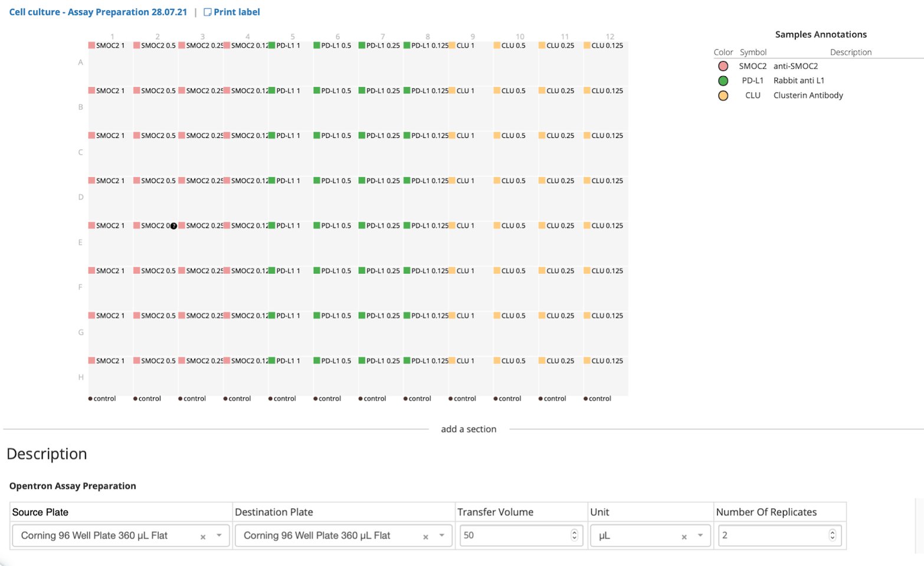924x566 pixels.
Task: Select the green PD-L1 marker in well A5
Action: 271,44
